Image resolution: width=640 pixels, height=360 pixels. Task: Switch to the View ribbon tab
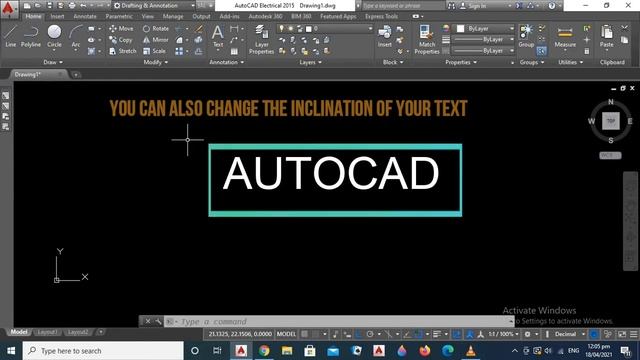point(148,16)
